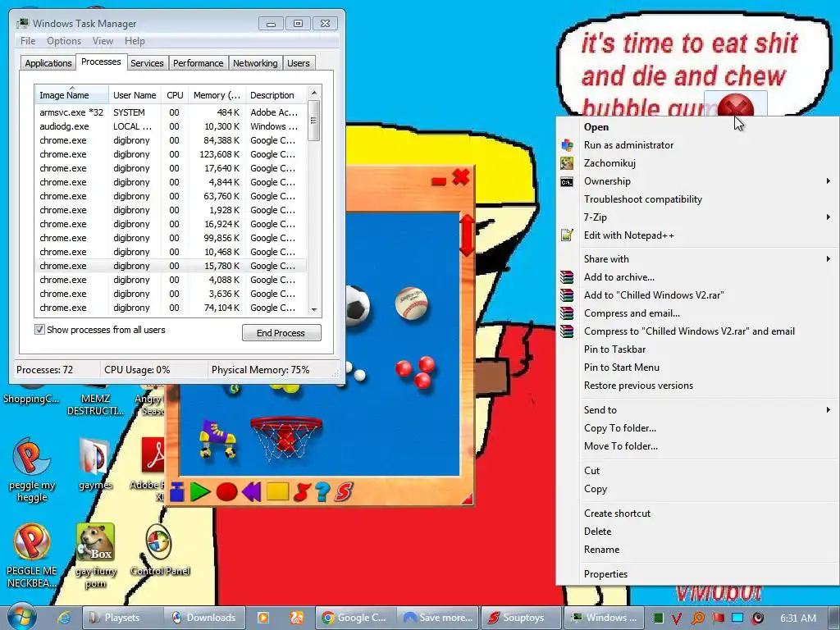The image size is (840, 630).
Task: Expand the 7-Zip submenu
Action: click(699, 217)
